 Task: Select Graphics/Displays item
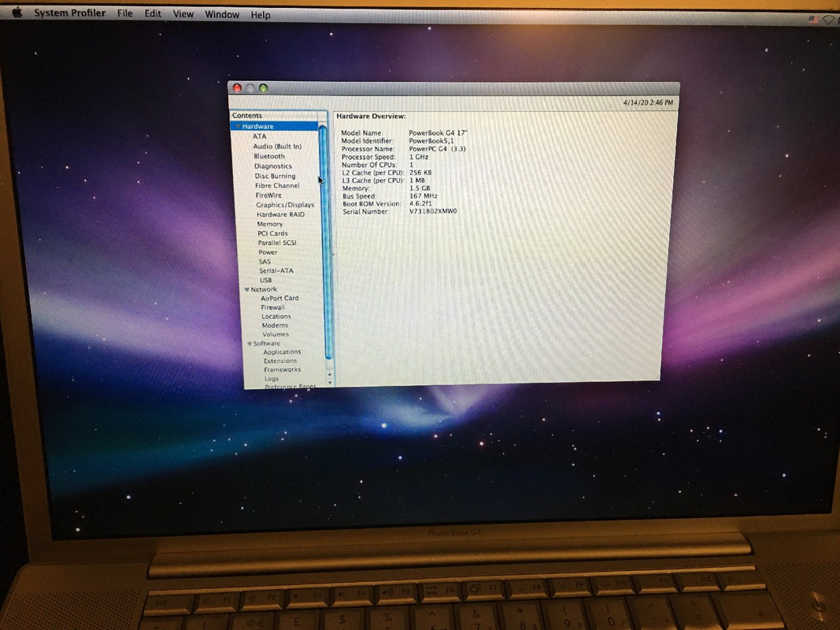tap(285, 205)
